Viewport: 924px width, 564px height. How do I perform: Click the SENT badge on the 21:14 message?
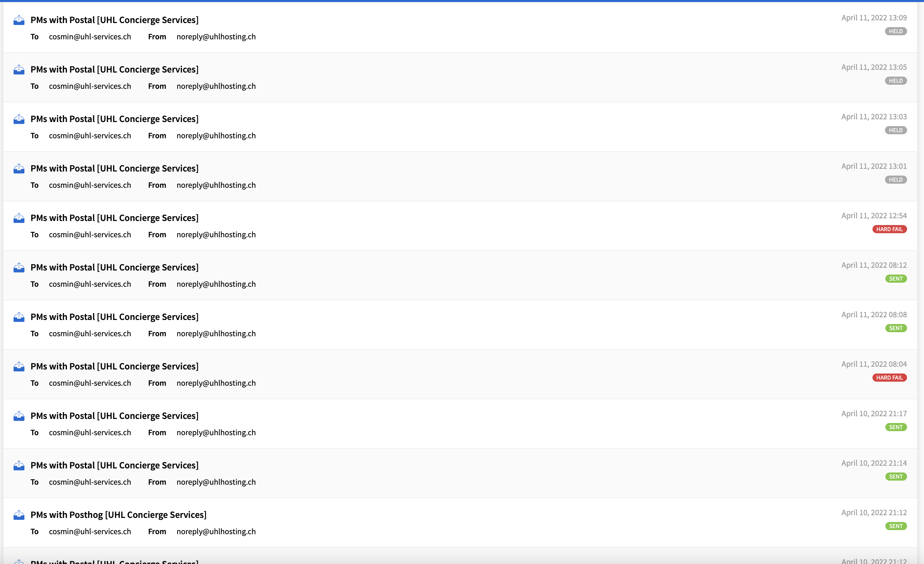point(896,477)
